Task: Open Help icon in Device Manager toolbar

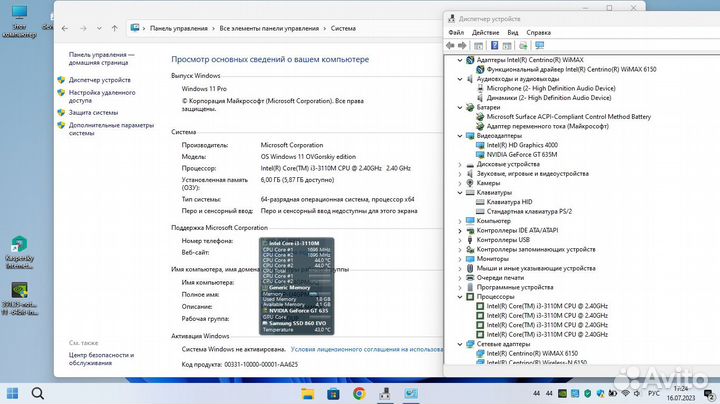Action: pos(494,45)
